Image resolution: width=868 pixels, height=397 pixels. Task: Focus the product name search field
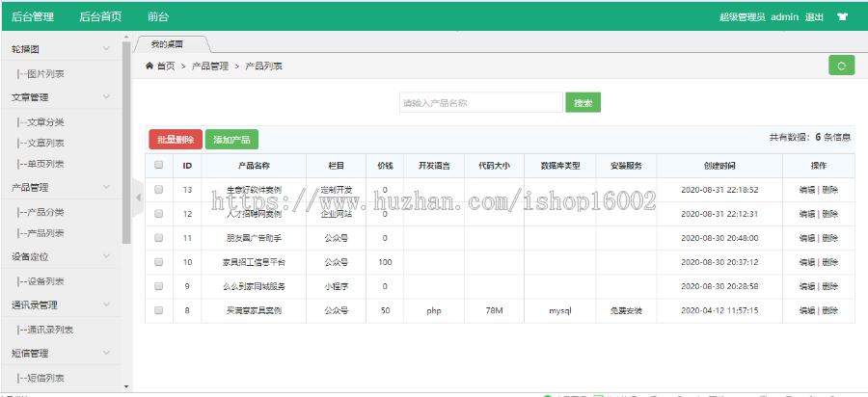click(481, 102)
